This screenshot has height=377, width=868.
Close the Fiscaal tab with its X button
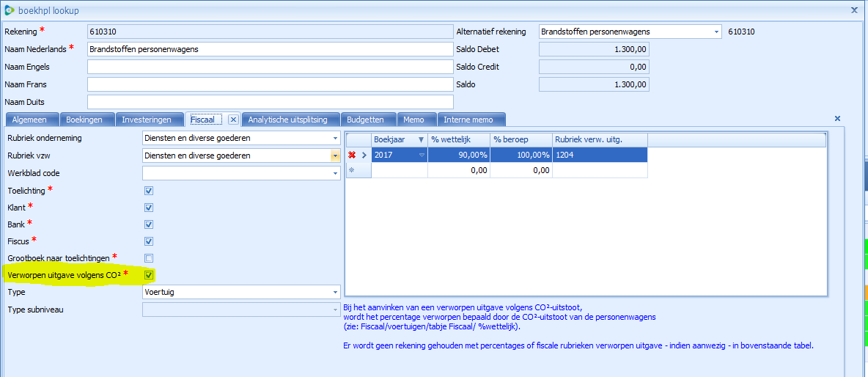pyautogui.click(x=233, y=120)
